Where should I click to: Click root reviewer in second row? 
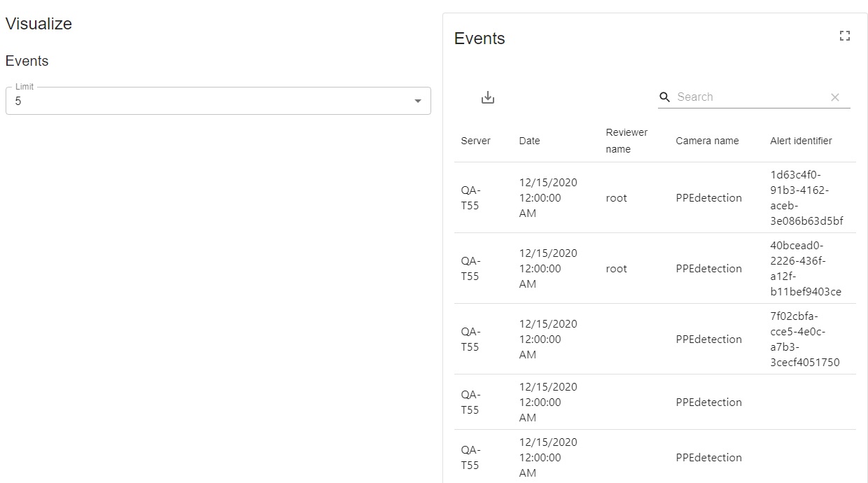click(x=616, y=269)
